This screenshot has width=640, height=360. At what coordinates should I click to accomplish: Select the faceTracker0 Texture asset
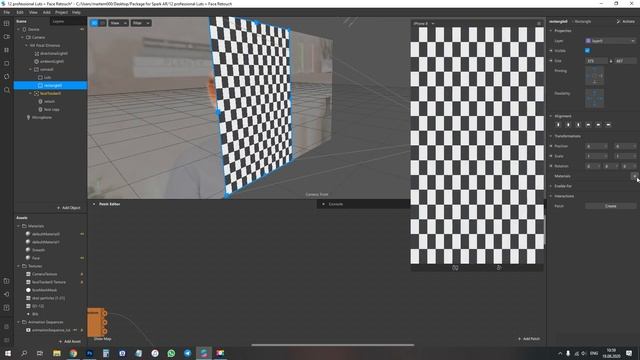pos(49,282)
